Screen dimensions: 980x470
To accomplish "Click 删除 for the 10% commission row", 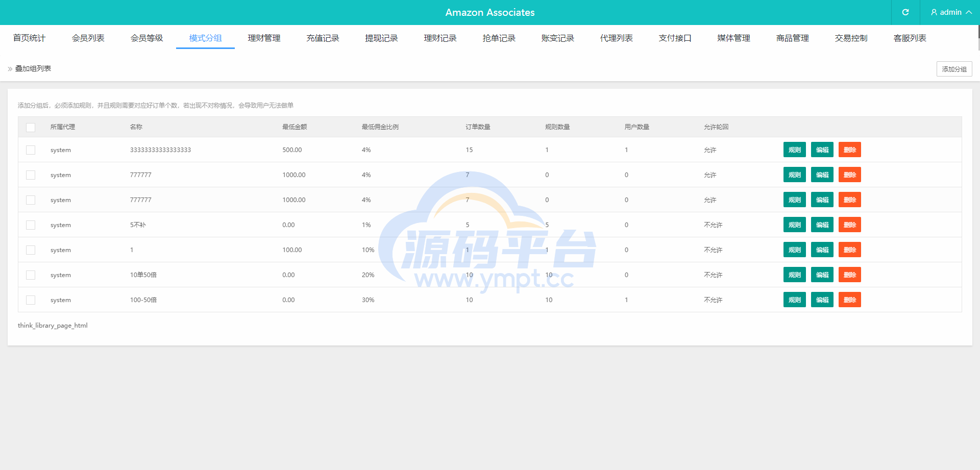I will coord(850,250).
